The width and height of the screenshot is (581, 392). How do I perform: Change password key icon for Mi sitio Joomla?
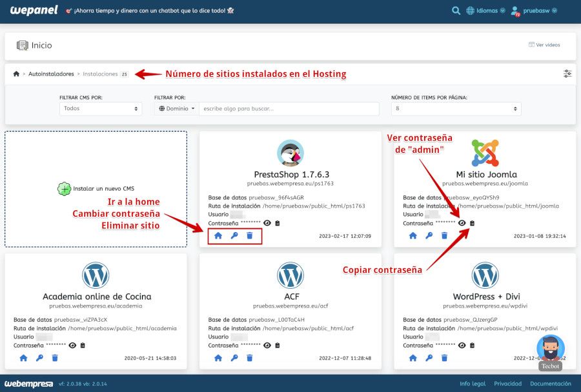click(x=429, y=235)
